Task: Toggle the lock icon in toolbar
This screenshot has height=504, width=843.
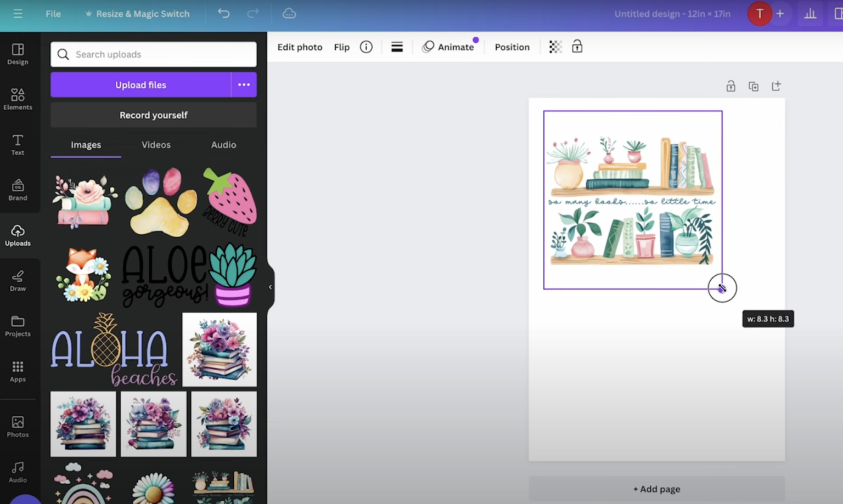Action: 577,47
